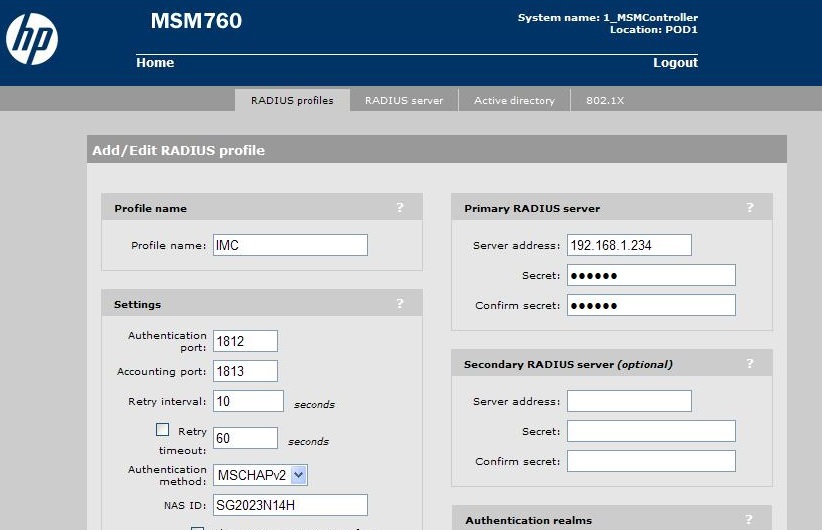Click Secondary server address field
Image resolution: width=822 pixels, height=530 pixels.
point(629,401)
